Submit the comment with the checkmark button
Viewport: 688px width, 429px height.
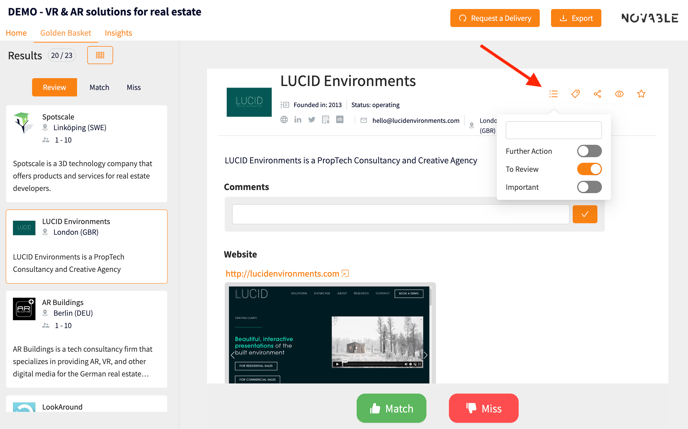click(x=585, y=214)
